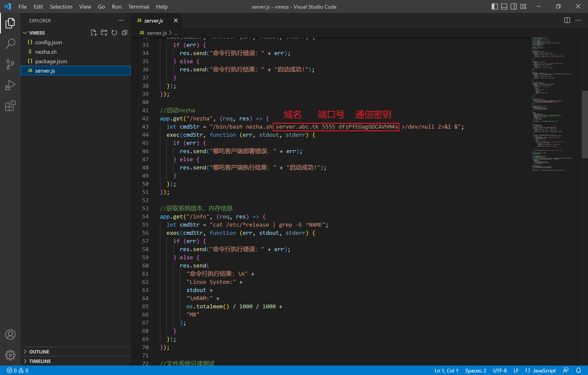Viewport: 588px width, 375px height.
Task: Open the Selection menu
Action: pos(61,7)
